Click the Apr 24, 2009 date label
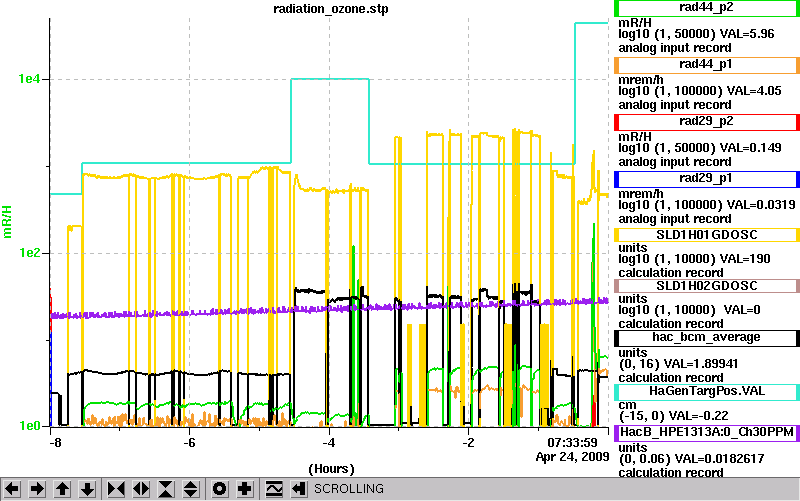Viewport: 800px width, 501px height. pyautogui.click(x=572, y=457)
